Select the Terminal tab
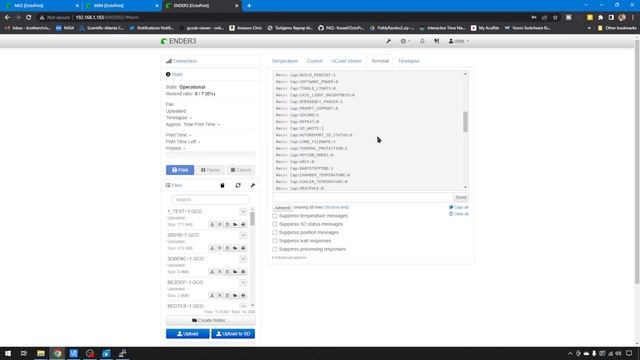Viewport: 640px width, 360px height. coord(380,61)
